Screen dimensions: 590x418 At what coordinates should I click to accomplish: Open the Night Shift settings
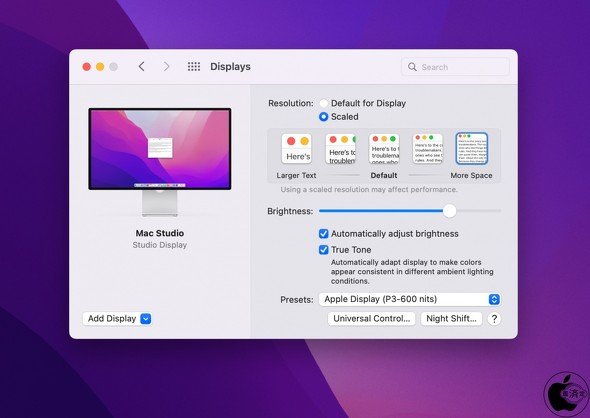451,319
